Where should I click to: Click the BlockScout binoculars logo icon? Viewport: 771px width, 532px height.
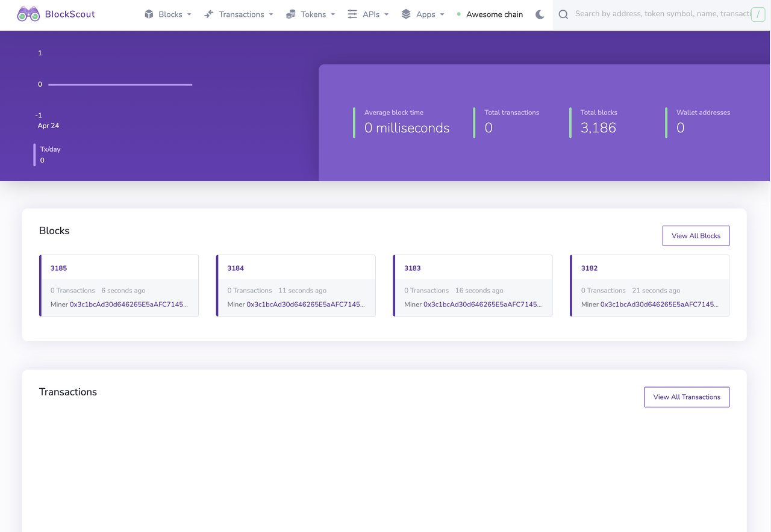(x=28, y=14)
